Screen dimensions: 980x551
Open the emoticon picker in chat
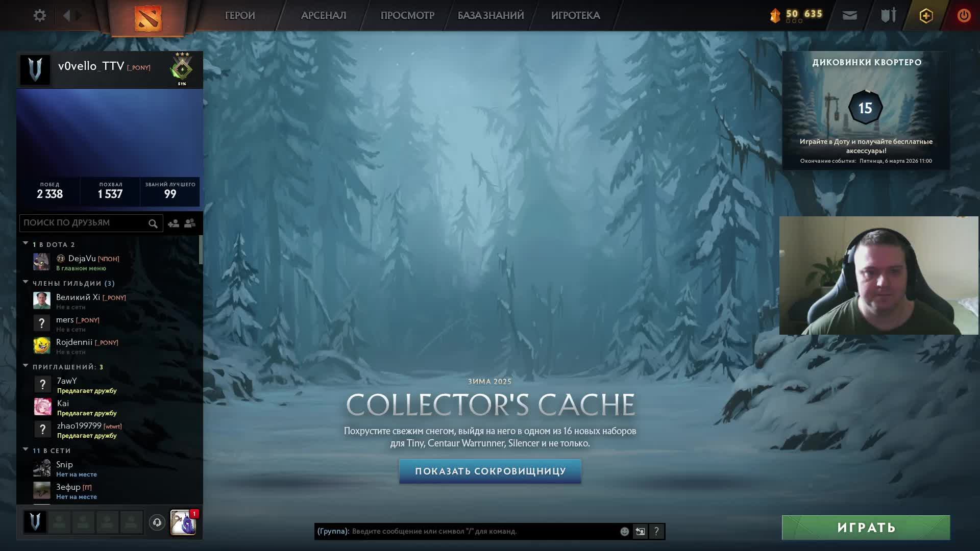point(624,531)
